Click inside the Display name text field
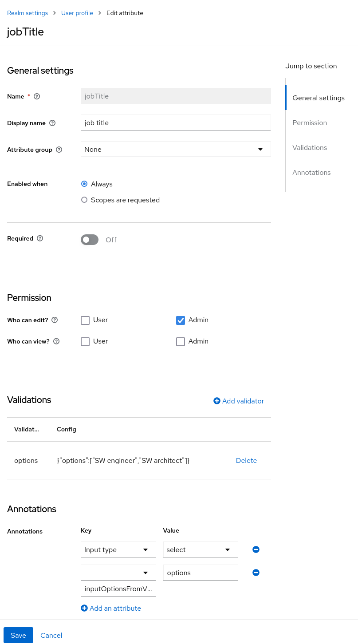The height and width of the screenshot is (644, 358). pos(175,122)
